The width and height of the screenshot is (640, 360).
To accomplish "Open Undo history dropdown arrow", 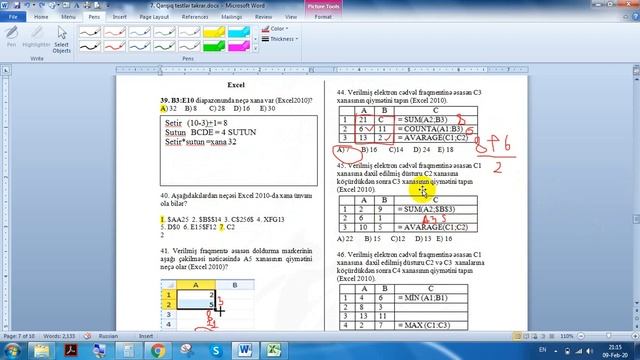I will 33,6.
